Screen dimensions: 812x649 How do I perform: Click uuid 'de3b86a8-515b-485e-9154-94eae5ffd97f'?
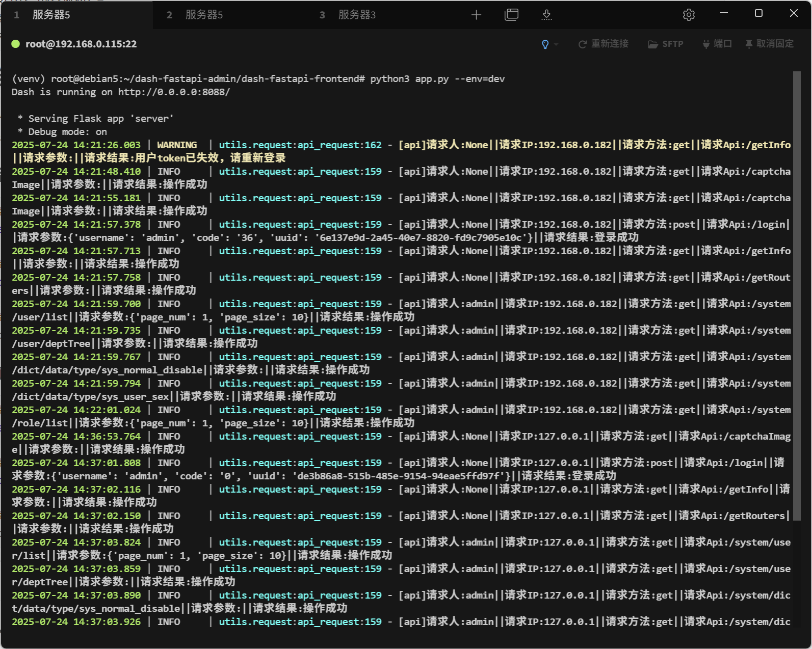pos(399,476)
